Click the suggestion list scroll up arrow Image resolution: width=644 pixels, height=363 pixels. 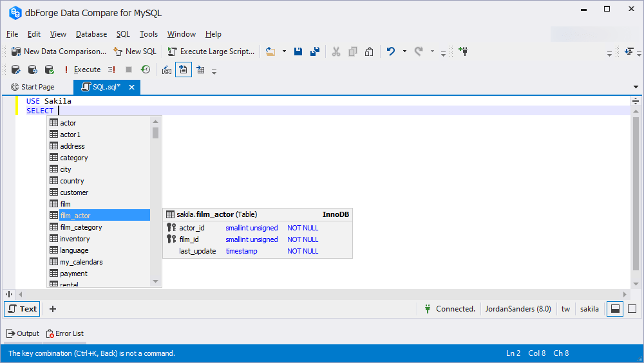pyautogui.click(x=155, y=121)
